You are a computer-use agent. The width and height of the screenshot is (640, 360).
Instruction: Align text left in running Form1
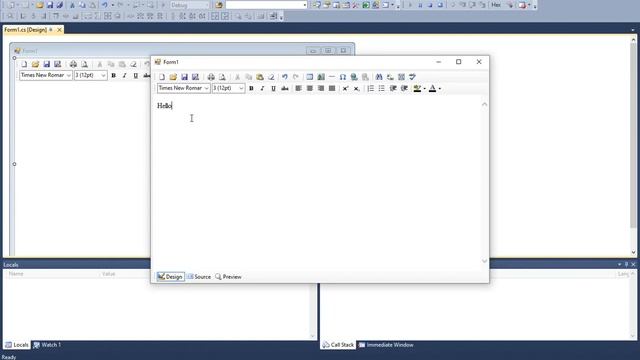coord(298,89)
